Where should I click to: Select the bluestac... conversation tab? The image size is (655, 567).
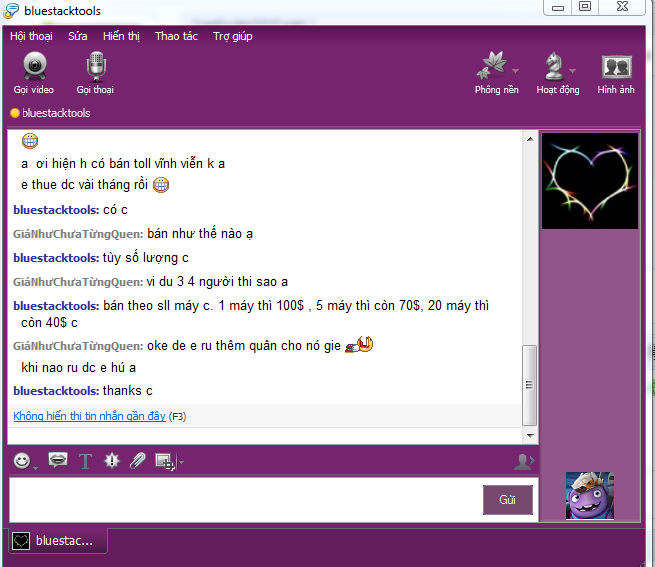pos(58,541)
